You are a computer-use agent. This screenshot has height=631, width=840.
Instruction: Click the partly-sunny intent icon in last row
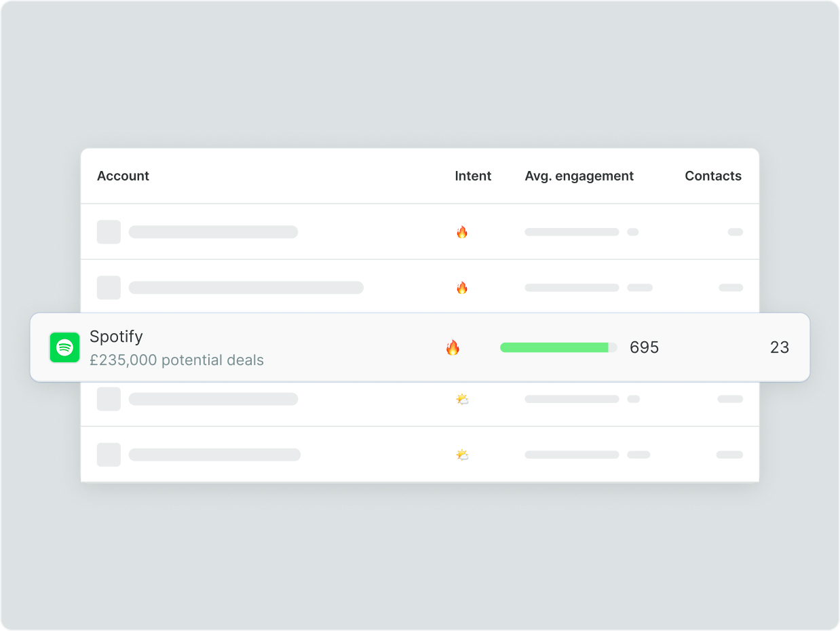click(x=462, y=455)
